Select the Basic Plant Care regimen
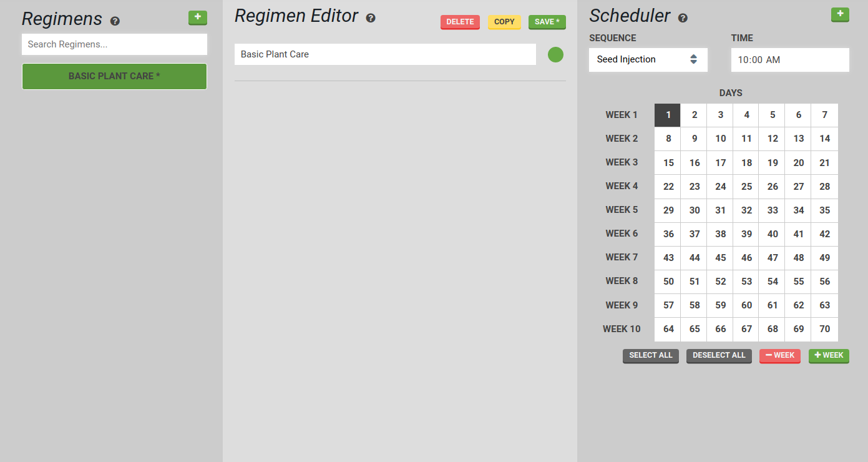 (114, 76)
